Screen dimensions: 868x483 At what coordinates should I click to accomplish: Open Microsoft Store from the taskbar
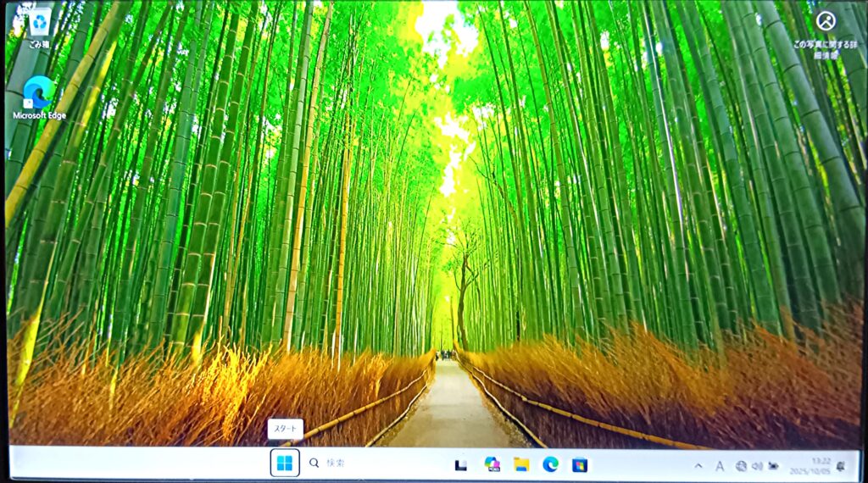(x=580, y=464)
